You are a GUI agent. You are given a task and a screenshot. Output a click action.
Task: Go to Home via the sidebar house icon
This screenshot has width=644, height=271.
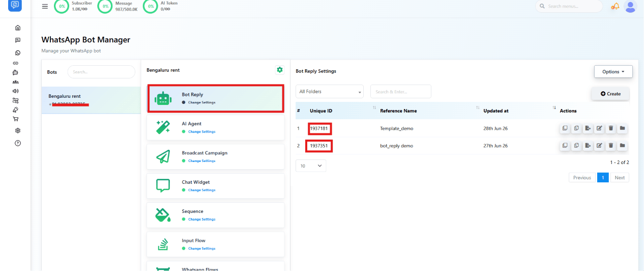(x=18, y=28)
